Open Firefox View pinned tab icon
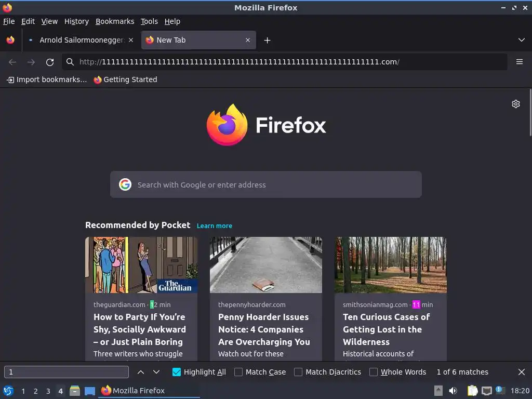 point(10,40)
